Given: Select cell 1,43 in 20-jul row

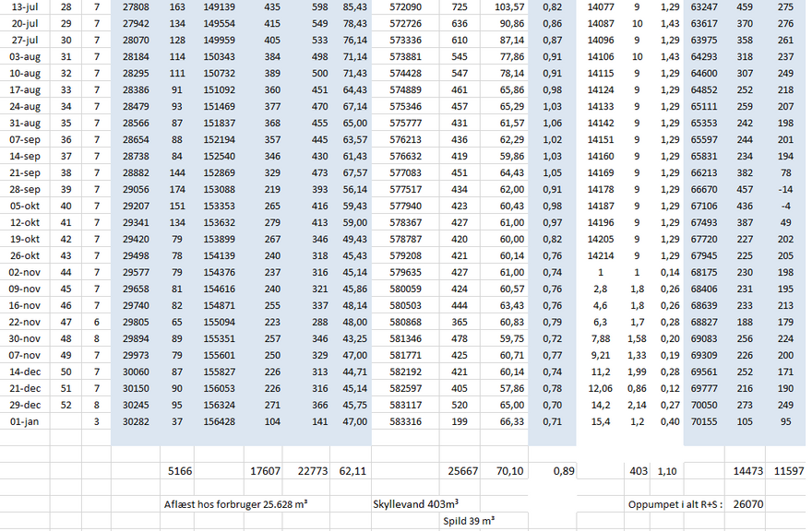Looking at the screenshot, I should click(x=670, y=24).
